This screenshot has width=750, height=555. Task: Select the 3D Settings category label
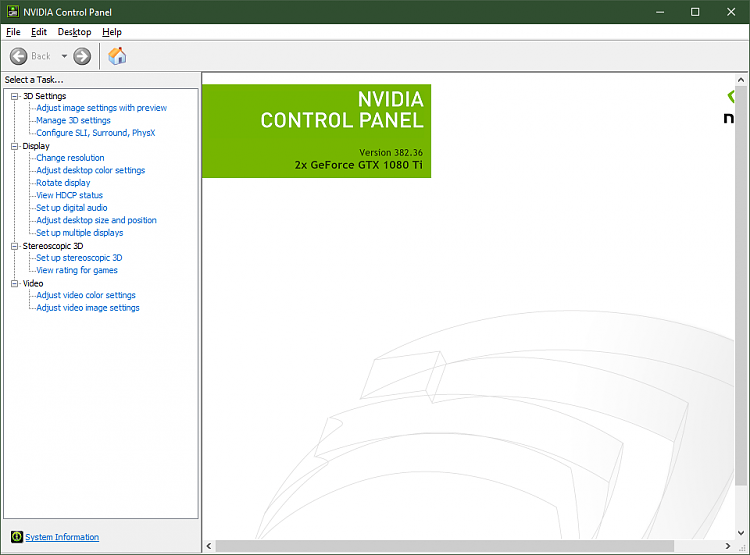click(44, 96)
